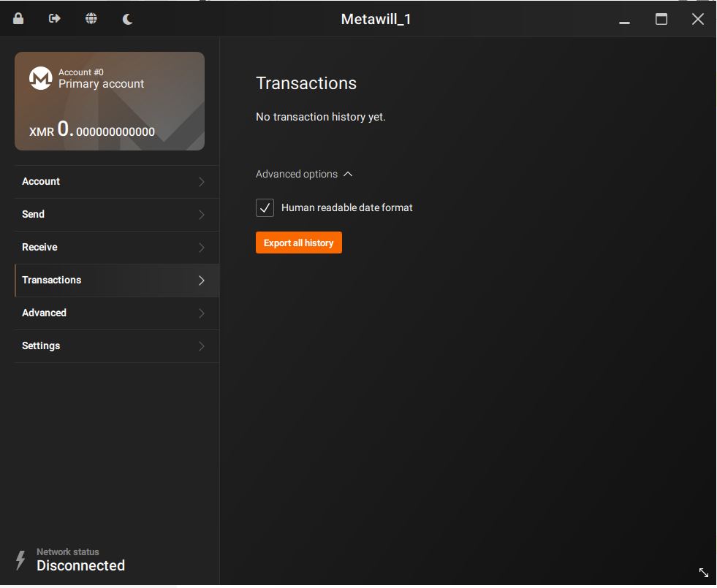Click the chevron next to Account

click(202, 182)
